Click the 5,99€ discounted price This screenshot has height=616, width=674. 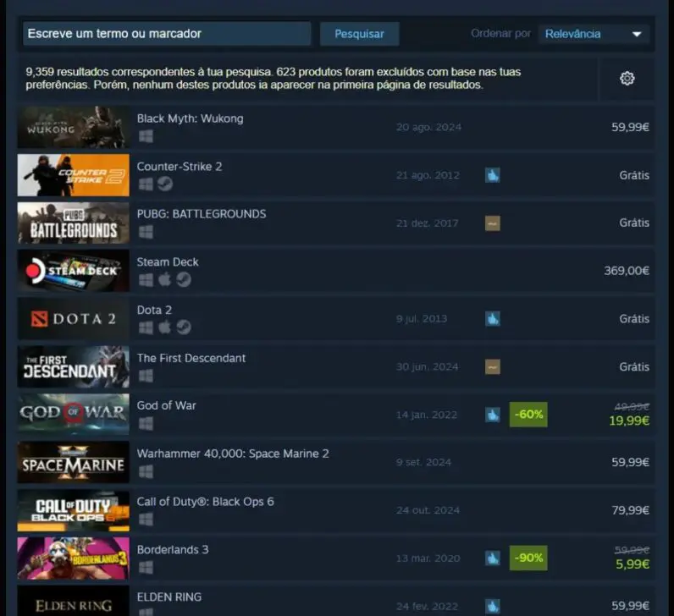[x=633, y=564]
